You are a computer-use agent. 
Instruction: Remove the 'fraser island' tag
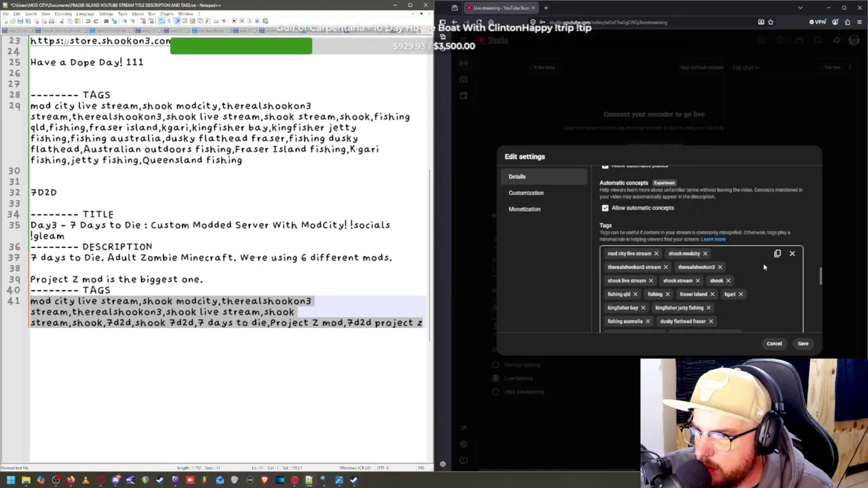point(712,294)
